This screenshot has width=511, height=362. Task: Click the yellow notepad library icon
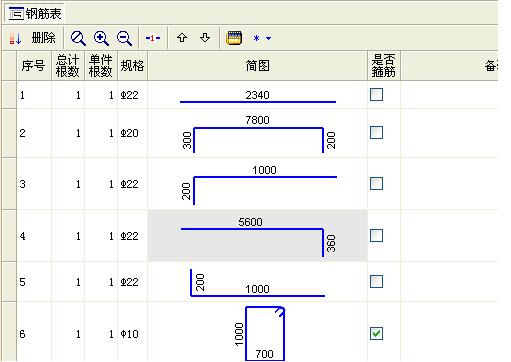click(x=234, y=38)
